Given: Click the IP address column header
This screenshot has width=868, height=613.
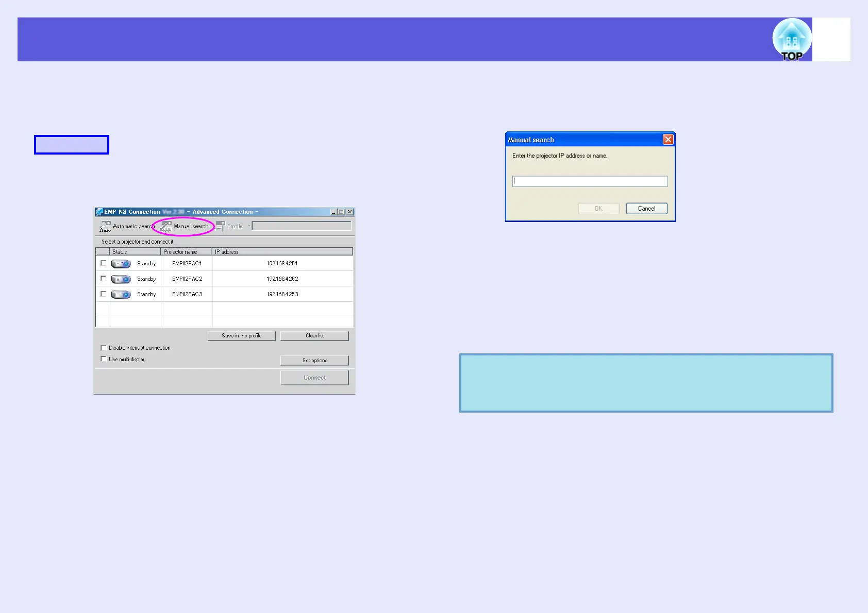Looking at the screenshot, I should pos(282,252).
